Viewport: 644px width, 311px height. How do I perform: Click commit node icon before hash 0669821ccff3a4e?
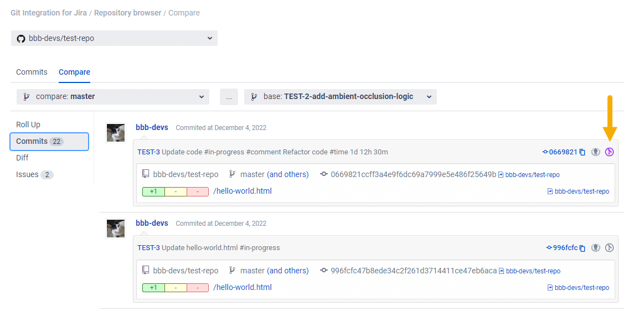pyautogui.click(x=323, y=174)
